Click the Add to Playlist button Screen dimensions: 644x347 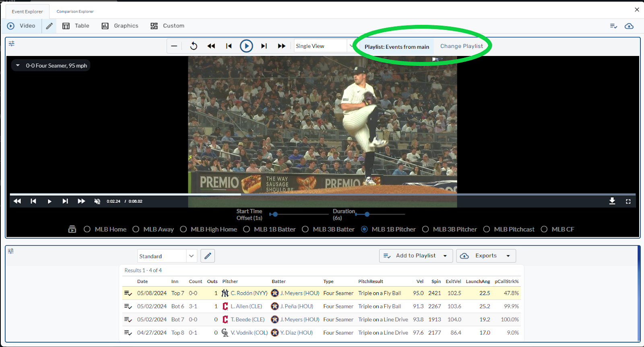415,256
